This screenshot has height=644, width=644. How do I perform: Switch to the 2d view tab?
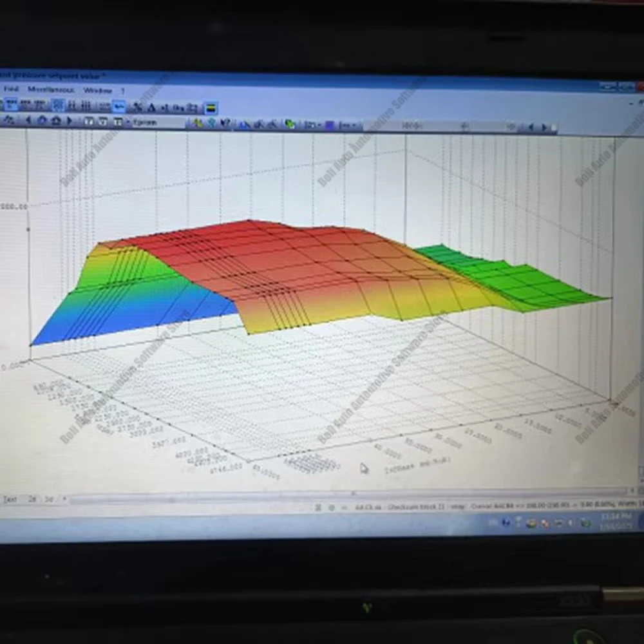(32, 499)
